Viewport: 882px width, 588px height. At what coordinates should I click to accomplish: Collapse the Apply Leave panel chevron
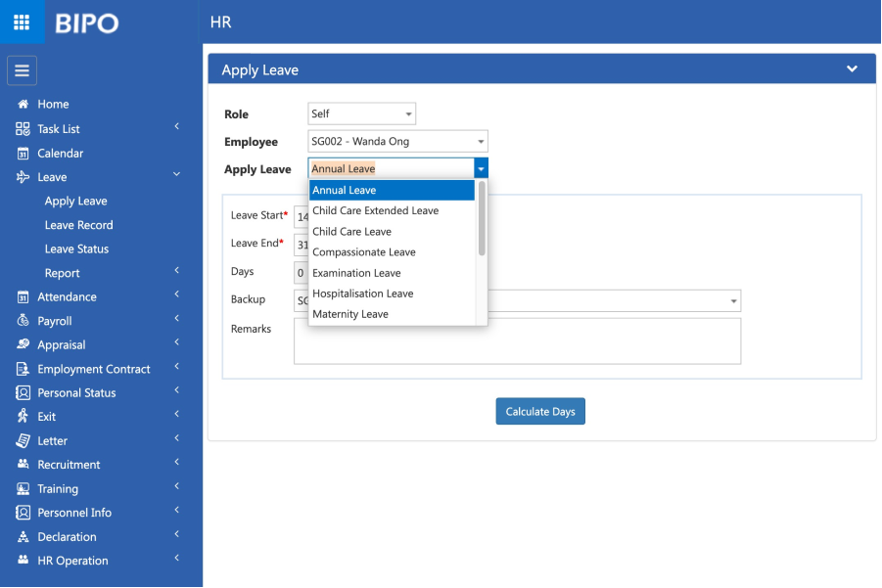[x=853, y=68]
